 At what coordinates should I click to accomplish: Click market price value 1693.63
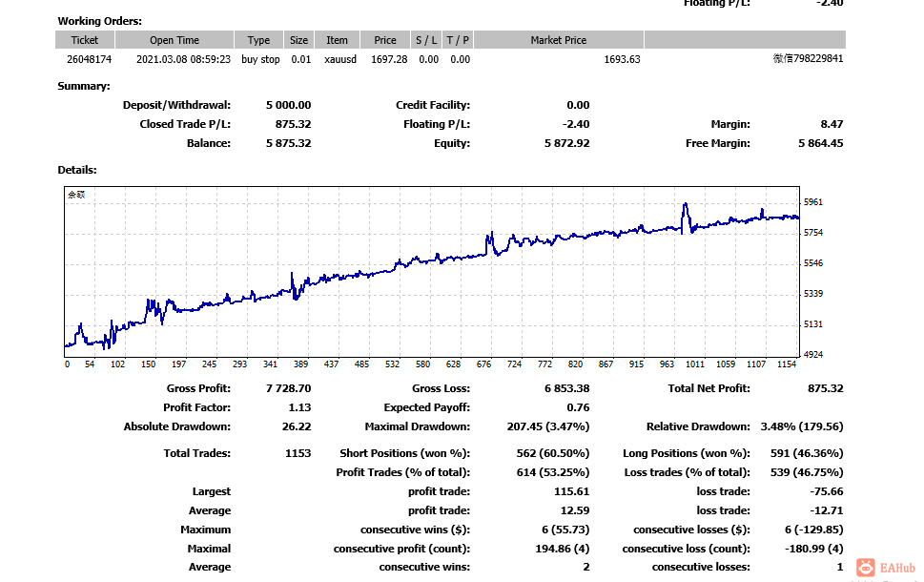(622, 59)
